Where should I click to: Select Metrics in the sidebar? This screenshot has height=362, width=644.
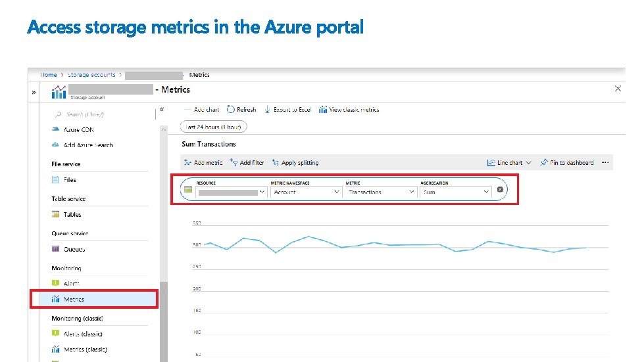coord(94,300)
